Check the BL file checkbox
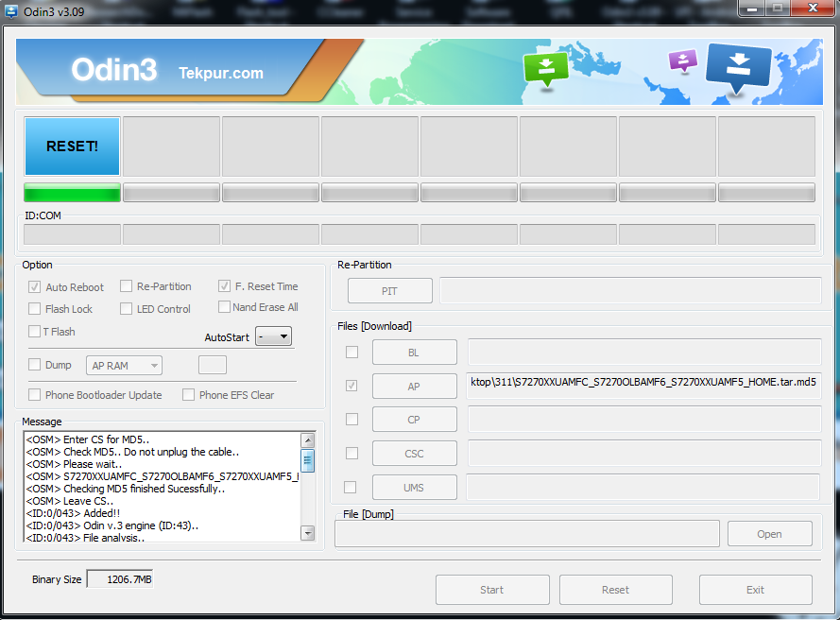This screenshot has width=840, height=620. point(351,353)
